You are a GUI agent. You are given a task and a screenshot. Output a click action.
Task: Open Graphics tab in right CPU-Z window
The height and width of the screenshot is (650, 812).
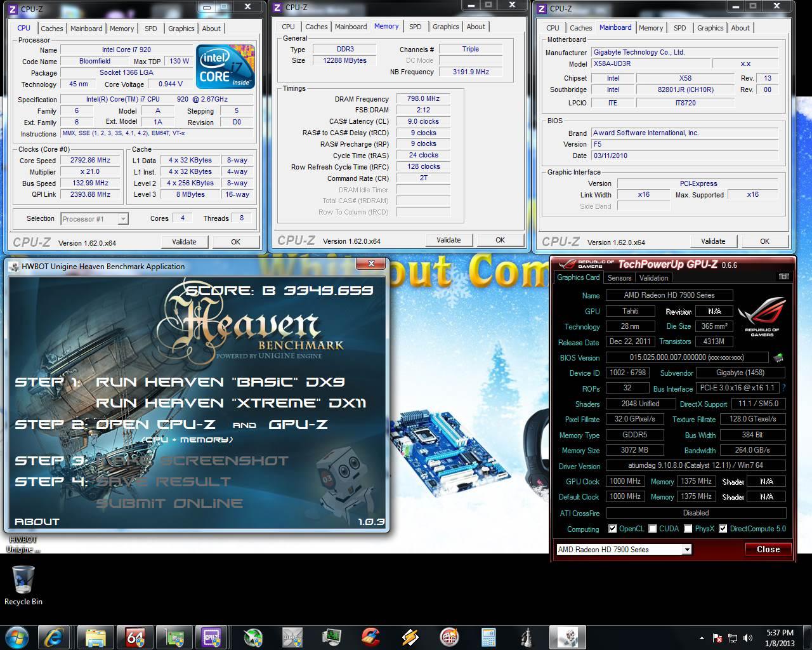coord(710,28)
